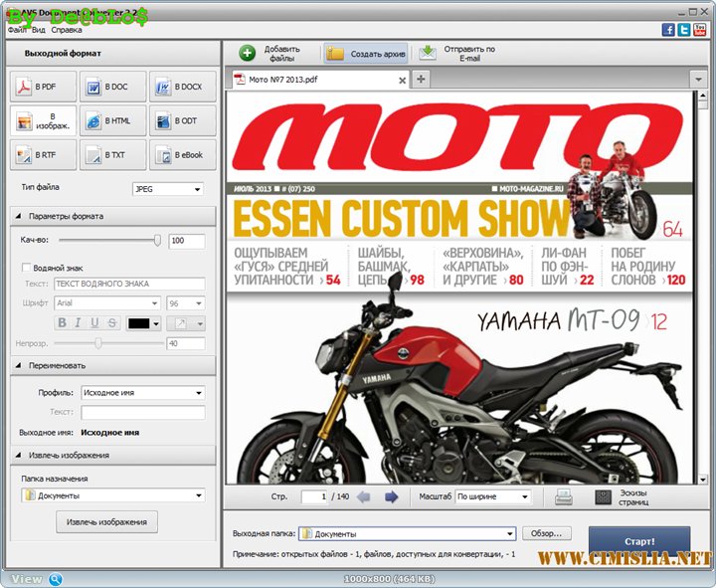The width and height of the screenshot is (716, 588).
Task: Click the Add files green plus icon
Action: [x=248, y=54]
